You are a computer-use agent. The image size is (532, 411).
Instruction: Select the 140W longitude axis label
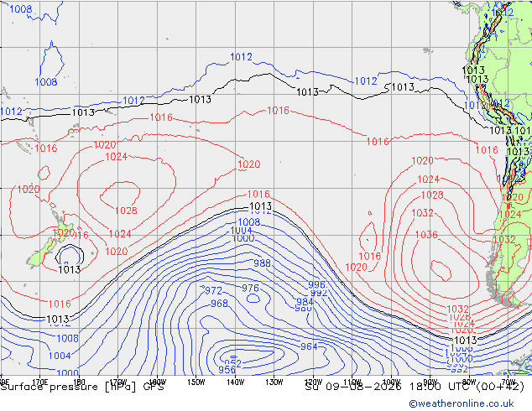235,382
